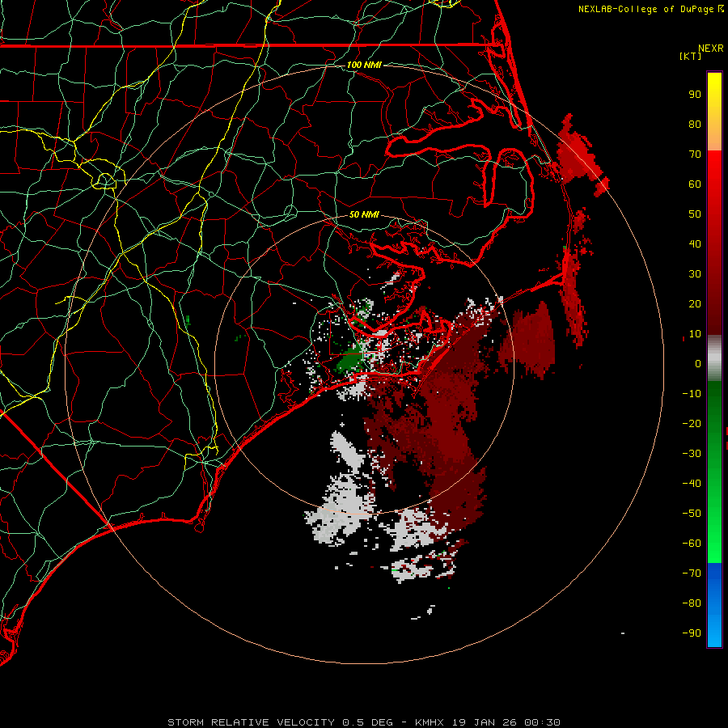
Task: Click the "-20" value on velocity scale
Action: pos(692,423)
